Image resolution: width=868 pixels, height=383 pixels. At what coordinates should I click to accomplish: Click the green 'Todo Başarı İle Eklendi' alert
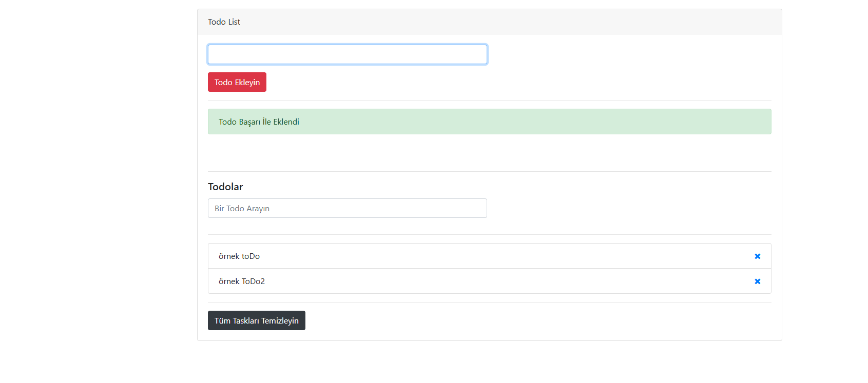259,122
